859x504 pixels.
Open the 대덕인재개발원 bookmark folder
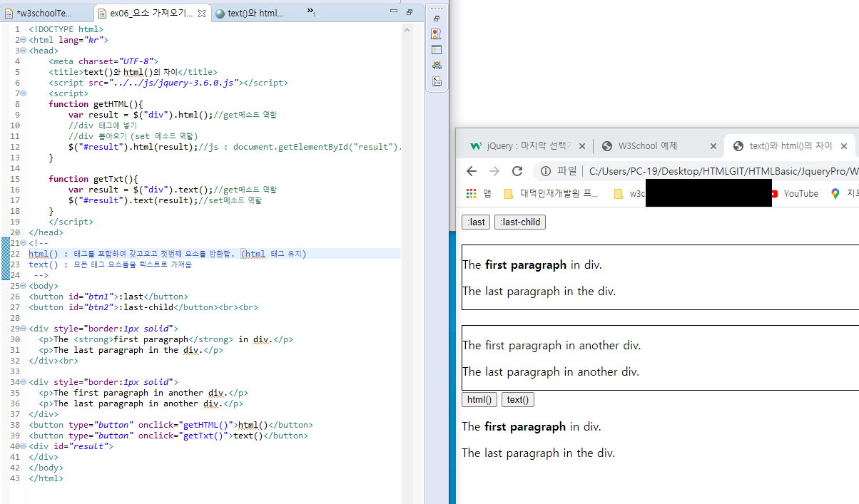(552, 193)
